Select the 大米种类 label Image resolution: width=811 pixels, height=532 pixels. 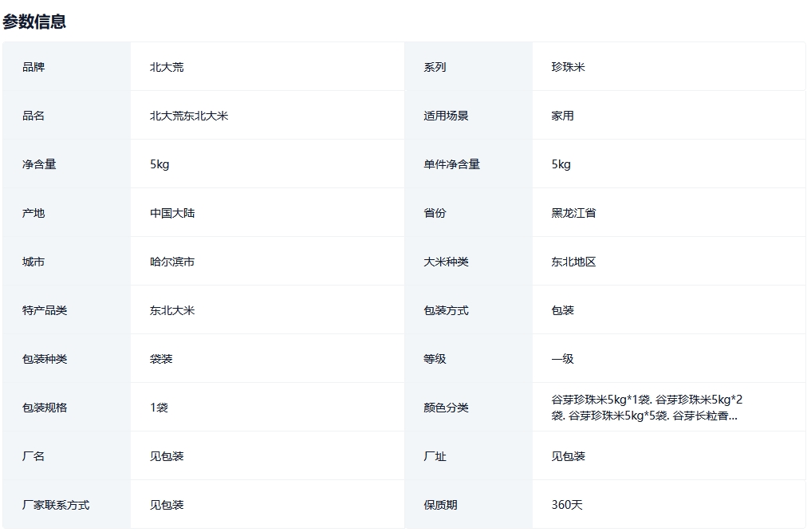[x=446, y=262]
